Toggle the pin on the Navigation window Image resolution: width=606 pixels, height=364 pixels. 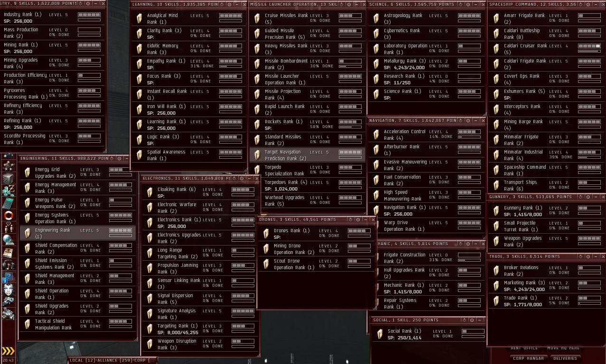[x=468, y=120]
